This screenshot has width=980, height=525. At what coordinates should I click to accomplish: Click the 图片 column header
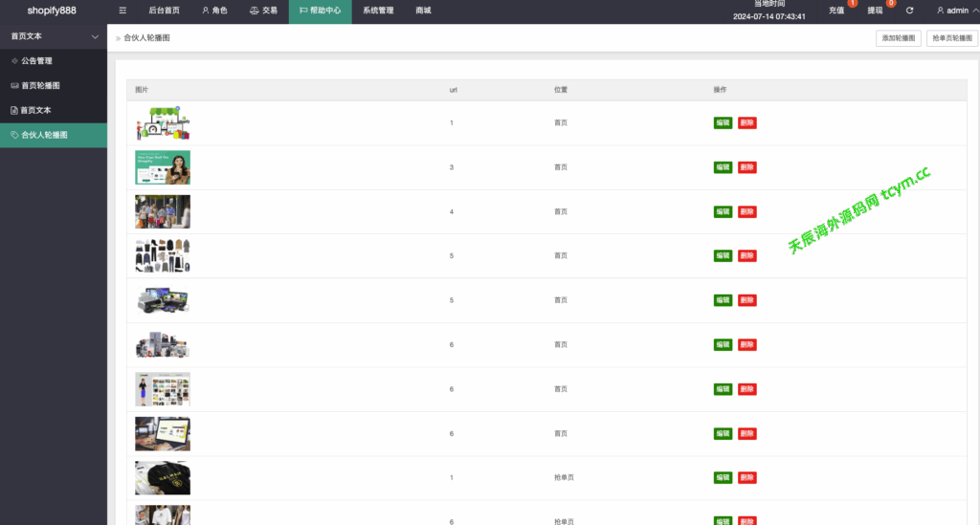[x=142, y=90]
